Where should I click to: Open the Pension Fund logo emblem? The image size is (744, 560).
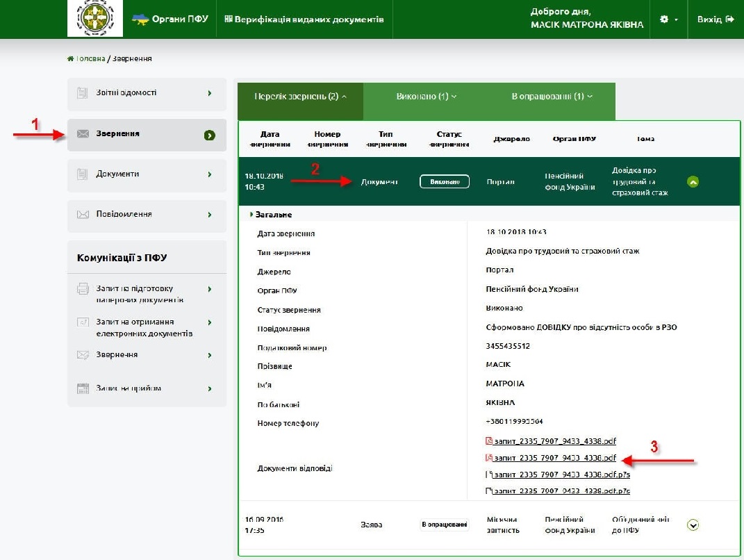[94, 19]
